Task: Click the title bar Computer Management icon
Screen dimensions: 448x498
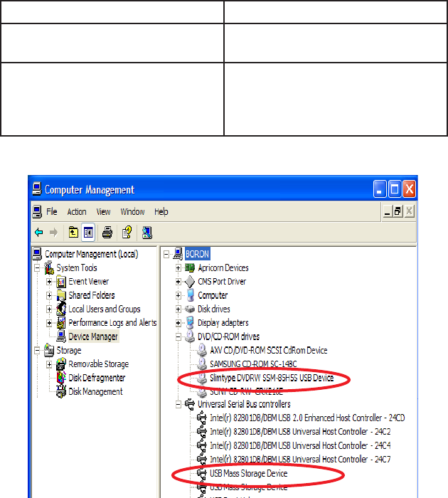Action: tap(37, 189)
